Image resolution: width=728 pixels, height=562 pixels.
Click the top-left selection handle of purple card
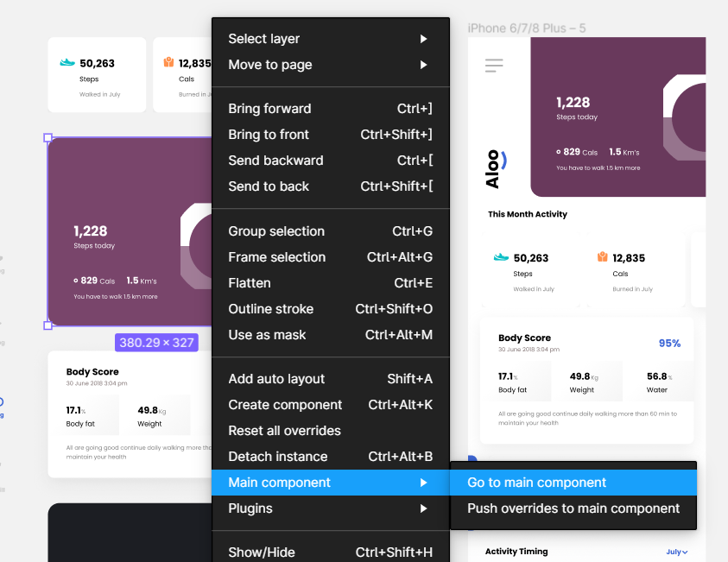47,138
